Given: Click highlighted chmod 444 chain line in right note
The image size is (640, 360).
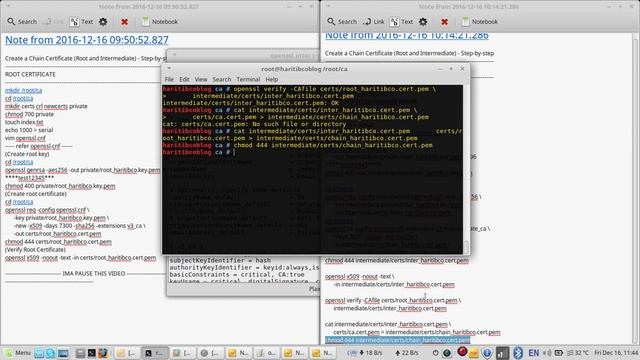Looking at the screenshot, I should point(398,340).
